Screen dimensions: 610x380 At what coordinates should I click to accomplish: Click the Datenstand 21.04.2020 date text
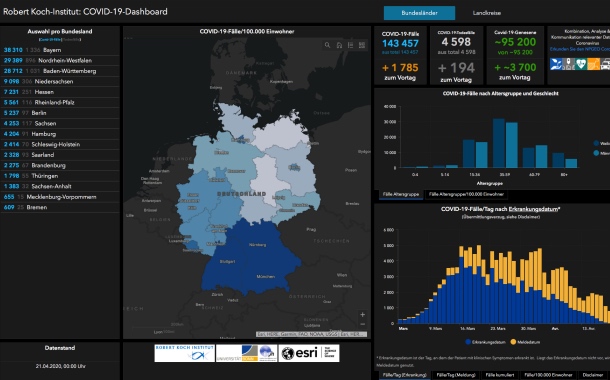60,366
